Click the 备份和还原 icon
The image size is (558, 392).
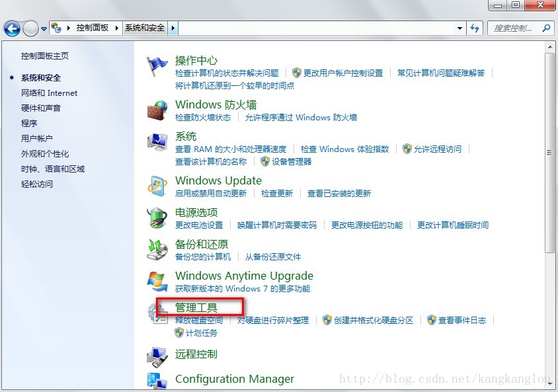pos(157,249)
